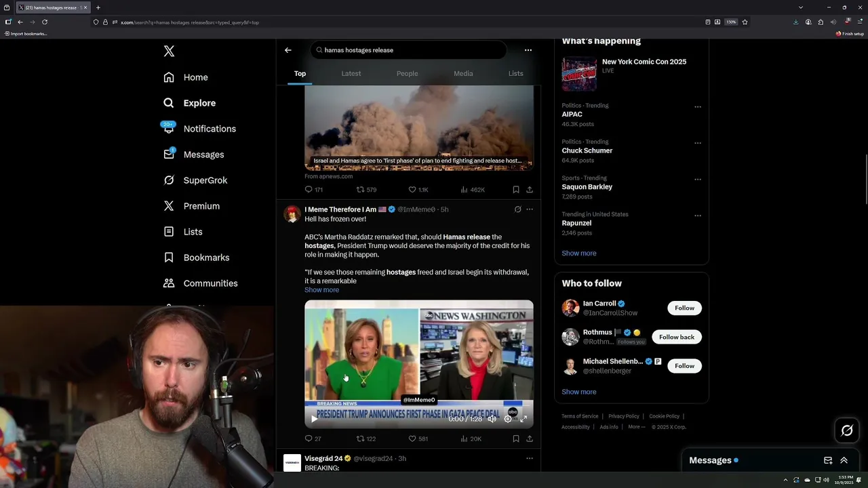Open AIPAC trending topic
The width and height of the screenshot is (868, 488).
(x=572, y=115)
